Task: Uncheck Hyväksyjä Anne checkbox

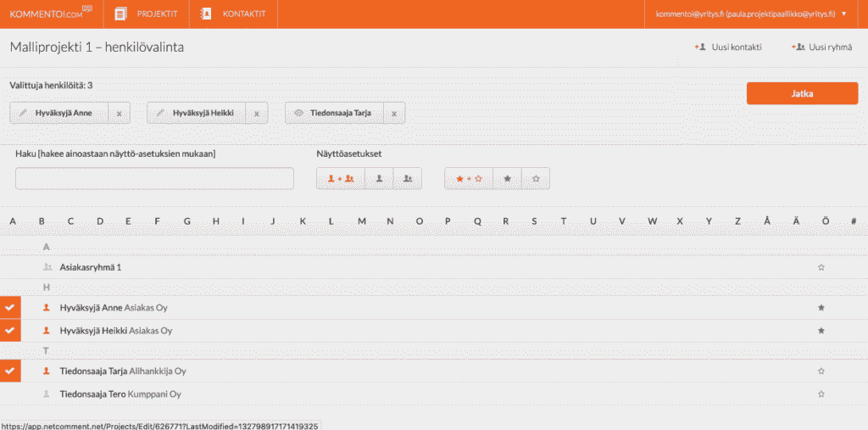Action: click(x=10, y=308)
